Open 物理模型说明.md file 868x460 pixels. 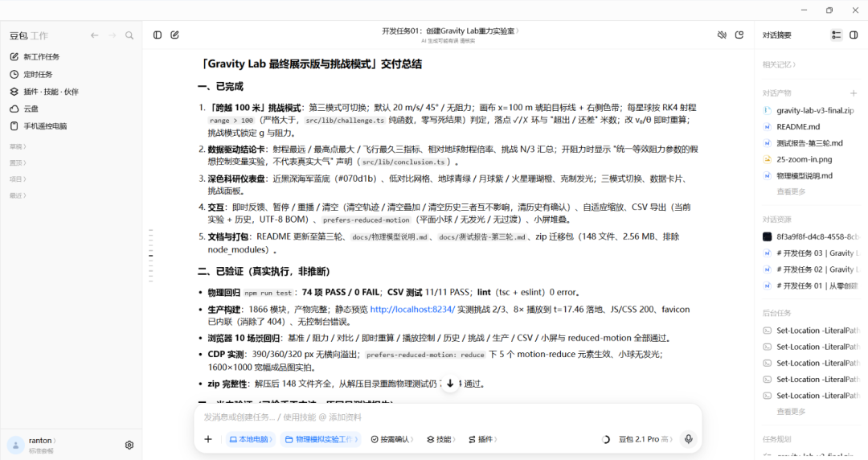click(x=798, y=175)
